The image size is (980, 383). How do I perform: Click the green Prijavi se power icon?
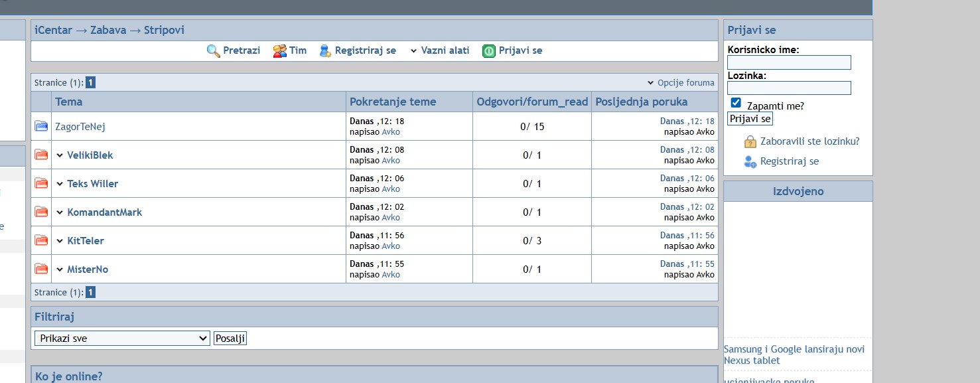coord(489,51)
